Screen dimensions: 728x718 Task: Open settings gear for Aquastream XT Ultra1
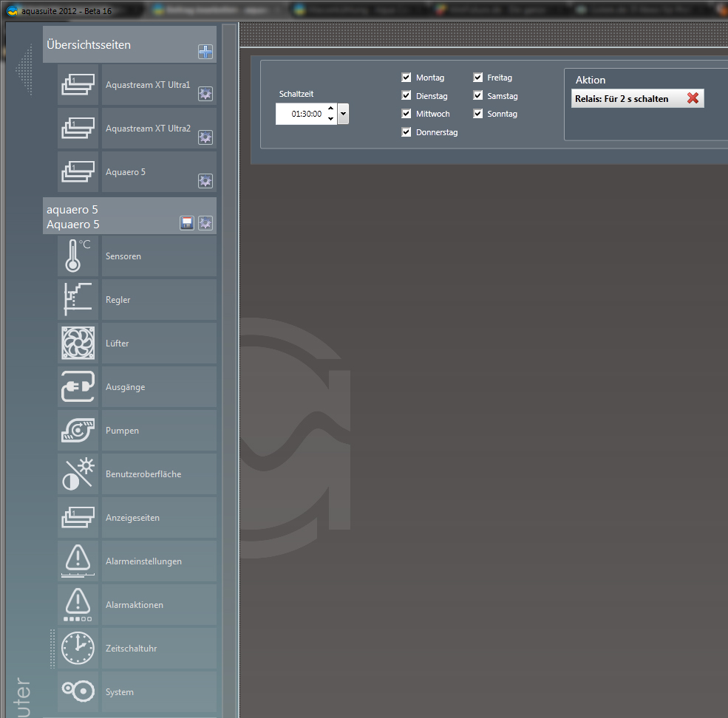205,94
